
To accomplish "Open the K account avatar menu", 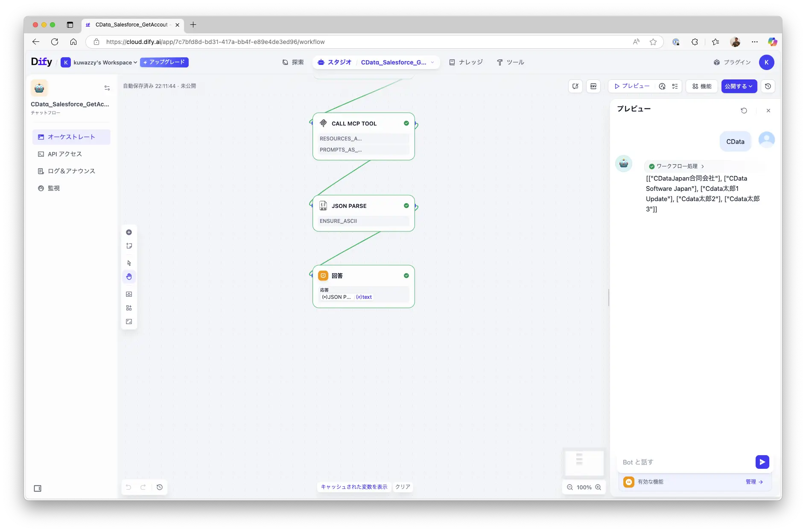I will tap(766, 62).
